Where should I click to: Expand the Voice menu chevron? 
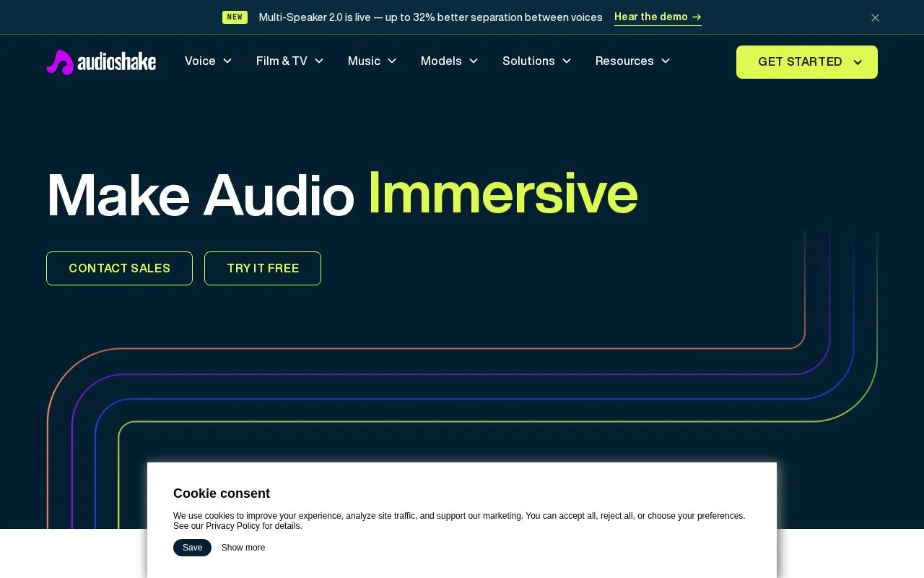tap(227, 61)
